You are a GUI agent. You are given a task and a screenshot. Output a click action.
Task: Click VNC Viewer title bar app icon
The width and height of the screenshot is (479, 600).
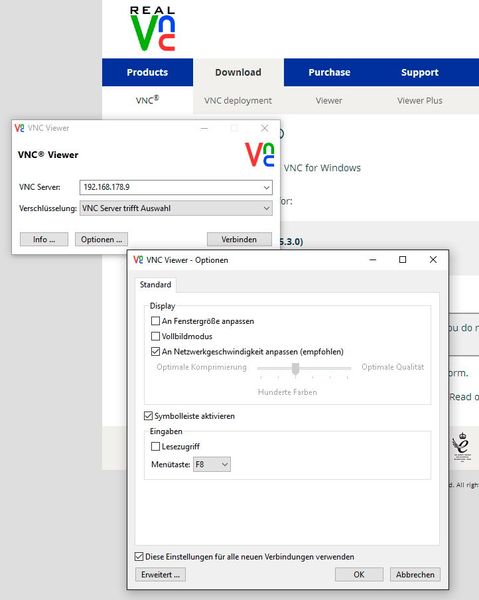[20, 128]
